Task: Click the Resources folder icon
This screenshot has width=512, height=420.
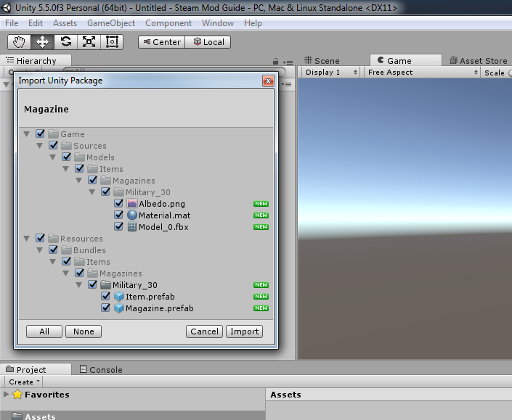Action: 53,239
